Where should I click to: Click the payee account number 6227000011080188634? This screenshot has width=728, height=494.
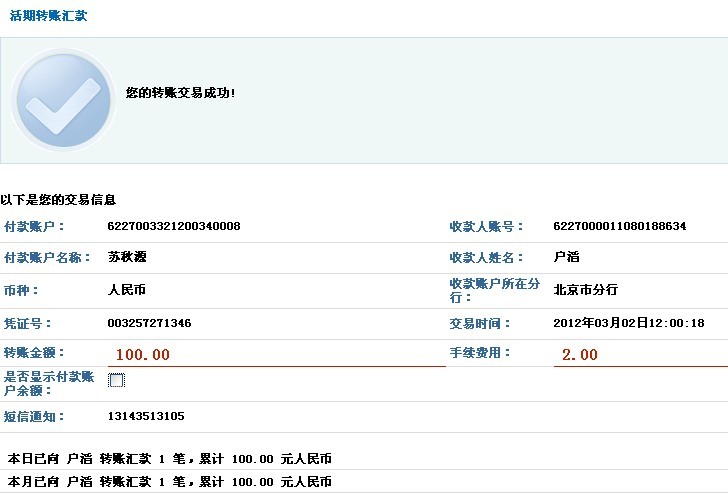(x=619, y=226)
